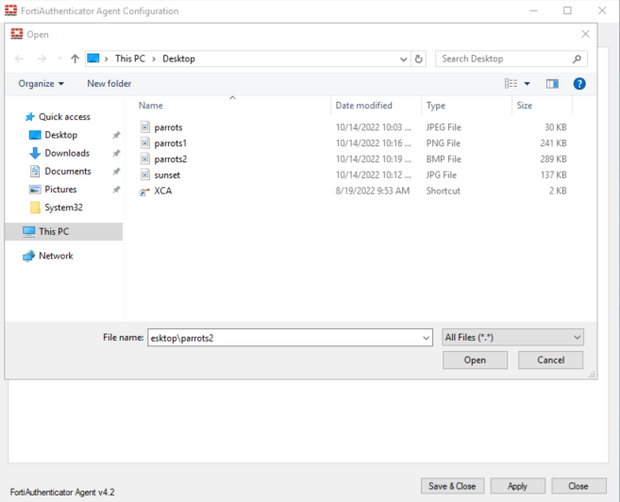Minimize the FortiAuthenticator Agent Configuration window
The image size is (620, 502).
pos(533,11)
